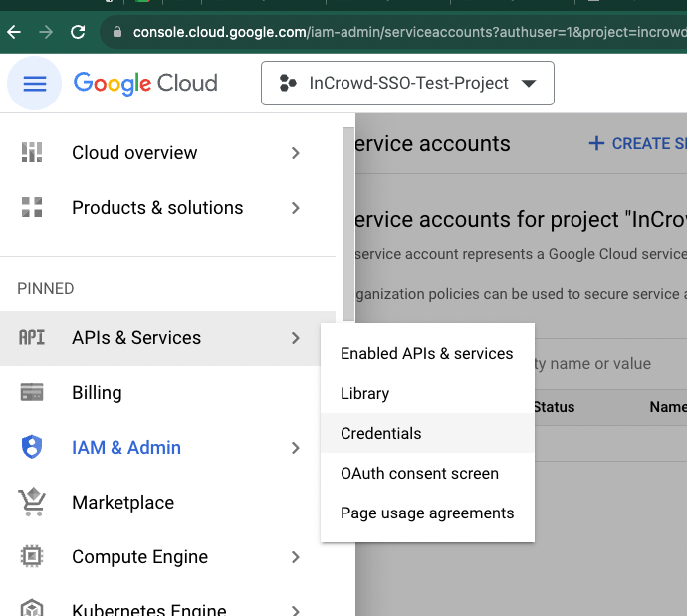Click the Kubernetes Engine icon
Image resolution: width=687 pixels, height=616 pixels.
pos(32,608)
